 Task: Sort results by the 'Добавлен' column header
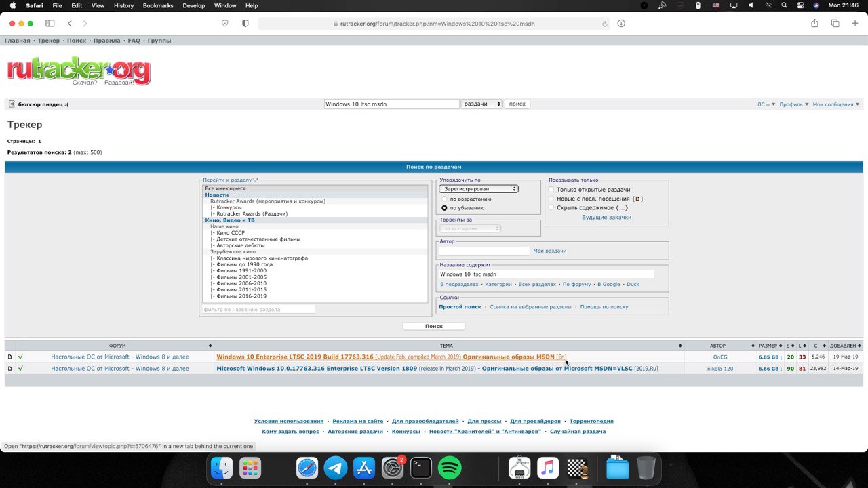coord(846,346)
